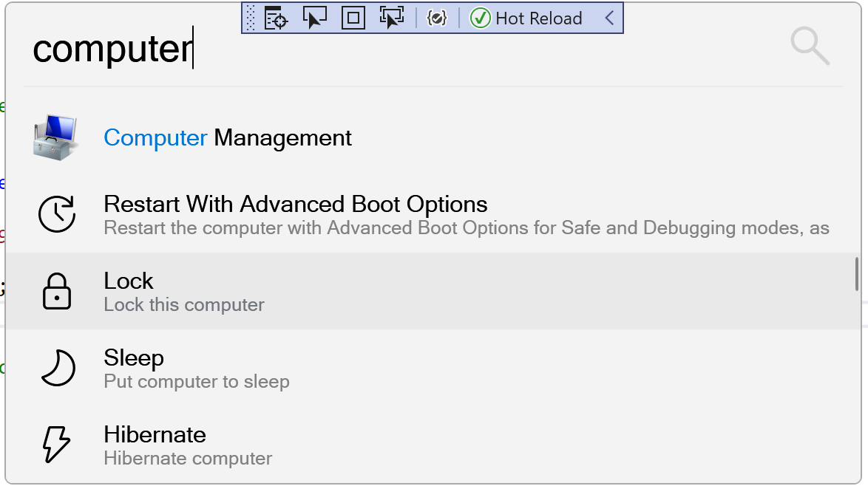Viewport: 868px width, 486px height.
Task: Click the Computer Management toolbox icon
Action: (55, 137)
